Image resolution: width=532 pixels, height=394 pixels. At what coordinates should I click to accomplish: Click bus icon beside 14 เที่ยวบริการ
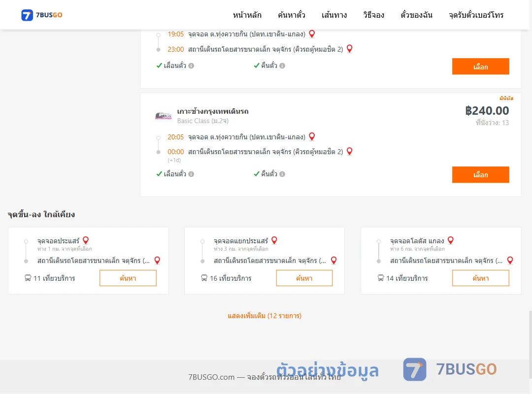click(381, 278)
